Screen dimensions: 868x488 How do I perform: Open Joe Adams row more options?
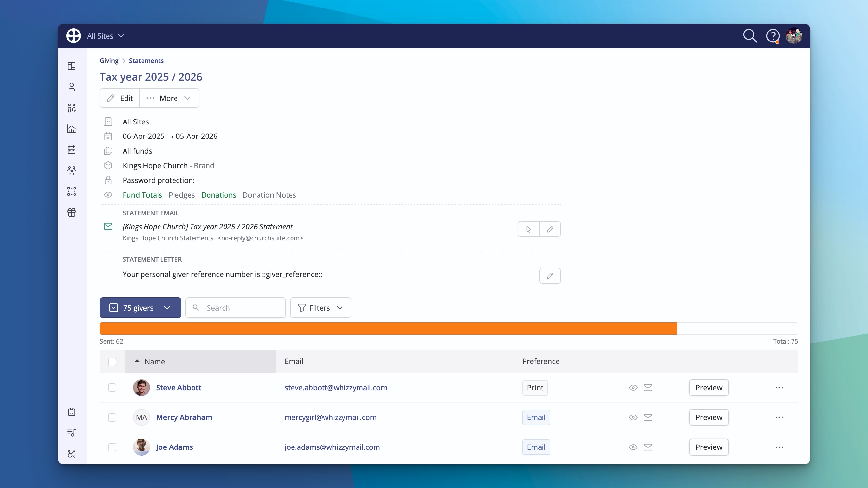pos(779,447)
